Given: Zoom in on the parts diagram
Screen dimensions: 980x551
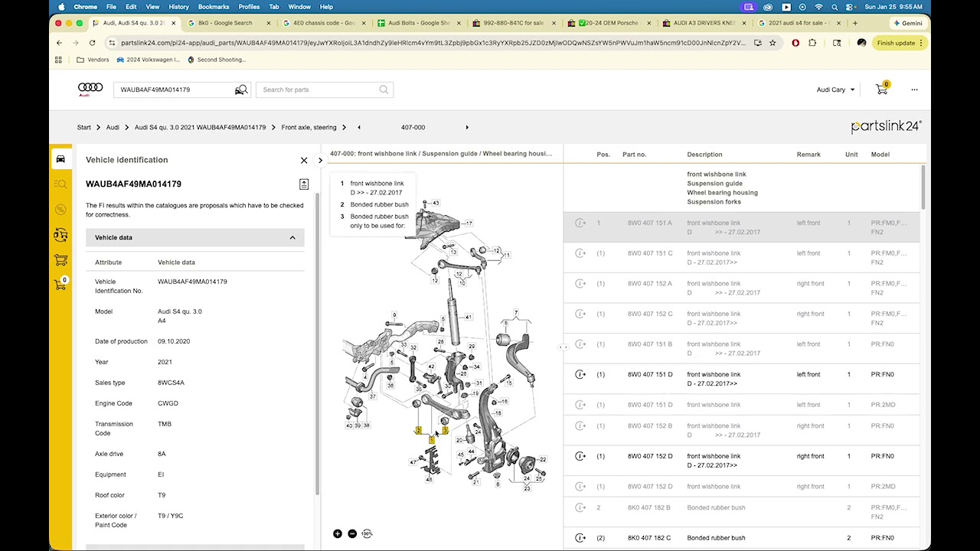Looking at the screenshot, I should click(x=338, y=533).
